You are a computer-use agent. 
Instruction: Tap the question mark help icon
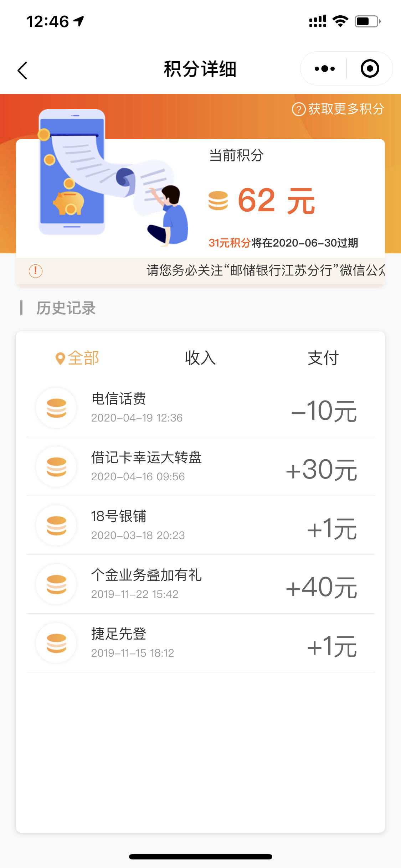click(299, 109)
